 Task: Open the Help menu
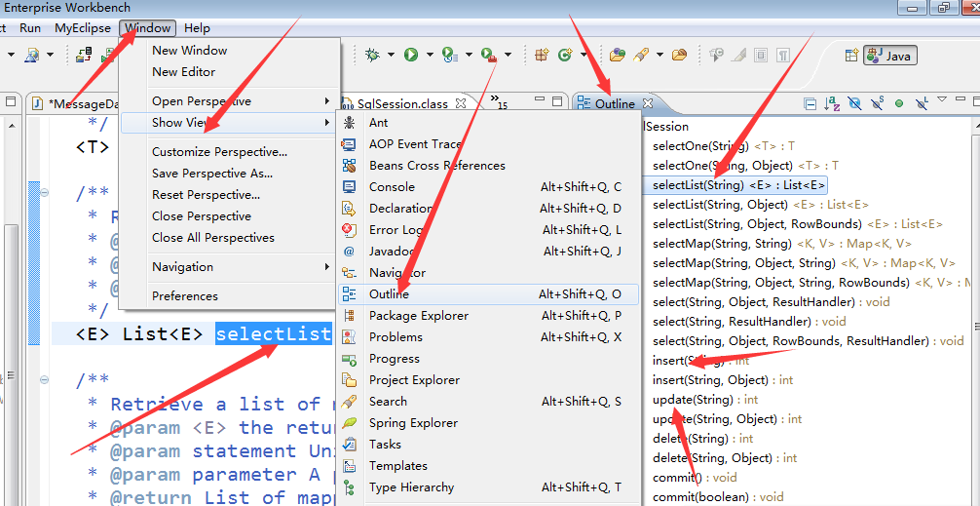click(197, 28)
